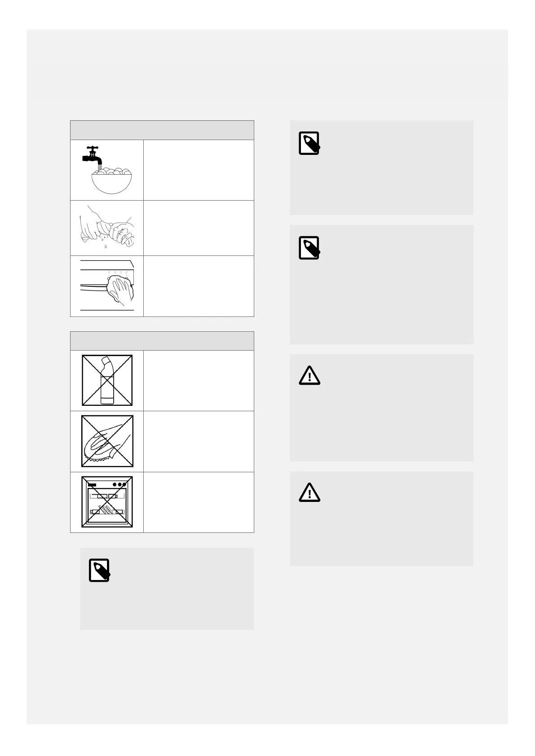Click the empty cell beside the faucet illustration
The width and height of the screenshot is (535, 756).
199,170
